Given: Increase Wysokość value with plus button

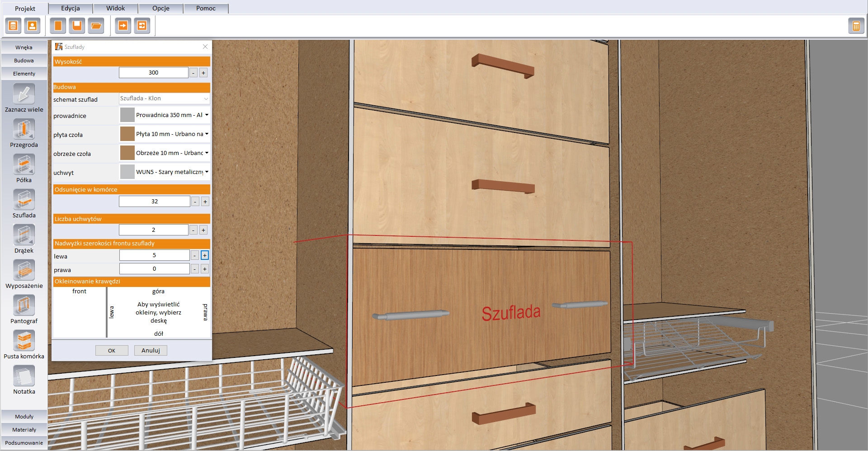Looking at the screenshot, I should (203, 73).
